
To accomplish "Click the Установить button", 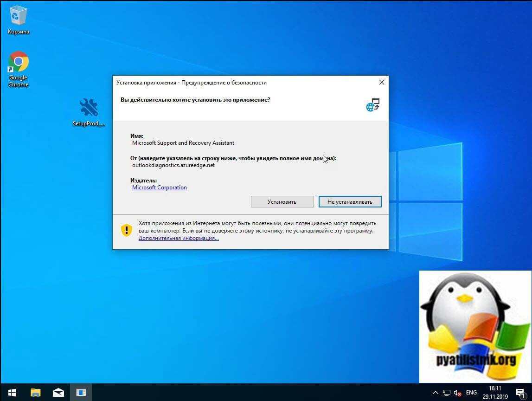I will pos(282,201).
